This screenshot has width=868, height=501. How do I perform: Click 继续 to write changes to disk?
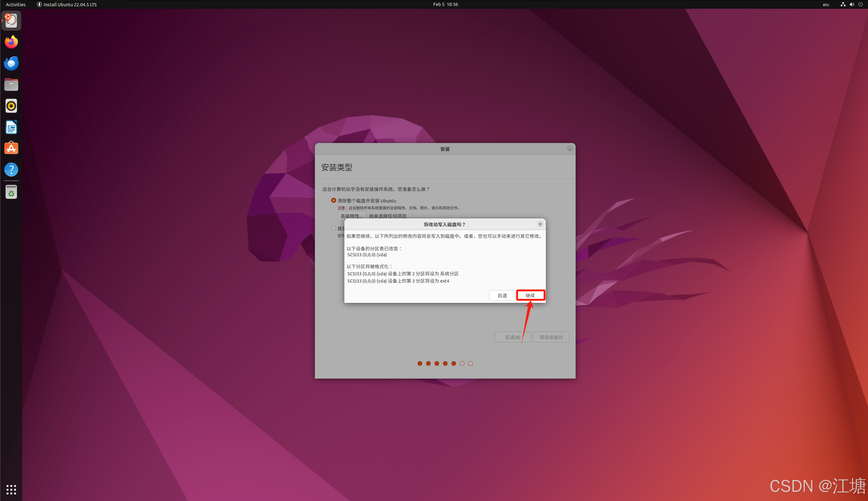click(x=530, y=295)
